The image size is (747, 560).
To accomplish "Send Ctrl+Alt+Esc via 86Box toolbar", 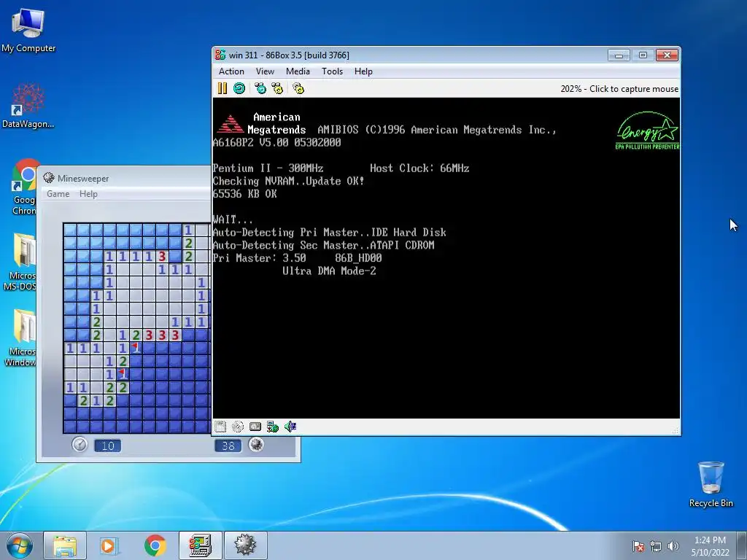I will (276, 88).
